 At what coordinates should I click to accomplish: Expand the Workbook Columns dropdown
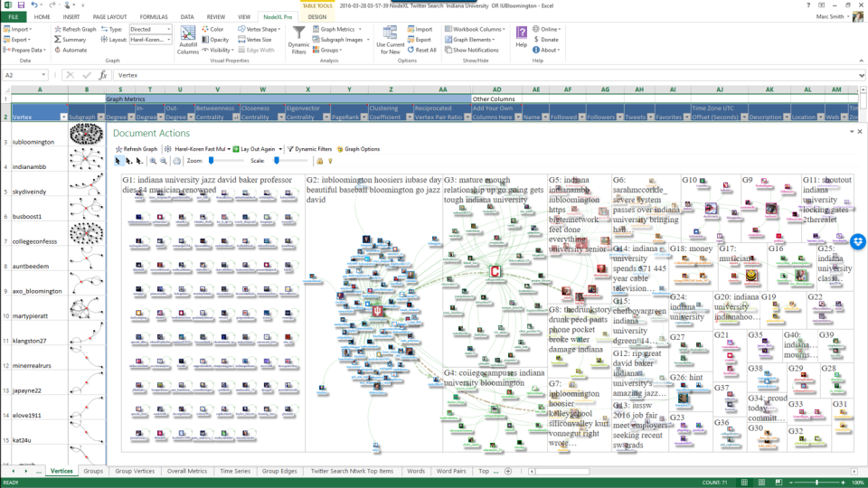point(476,29)
